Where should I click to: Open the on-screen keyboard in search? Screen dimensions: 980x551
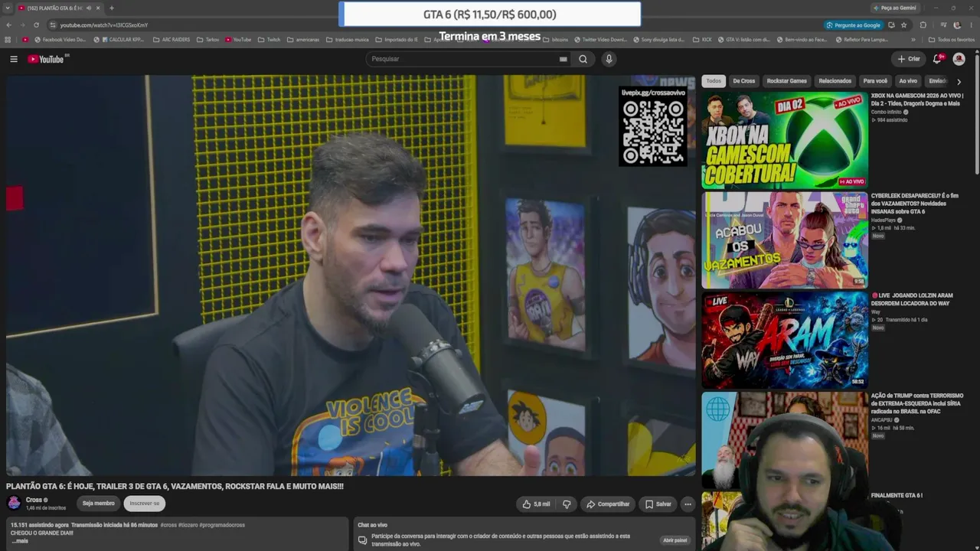pyautogui.click(x=563, y=59)
